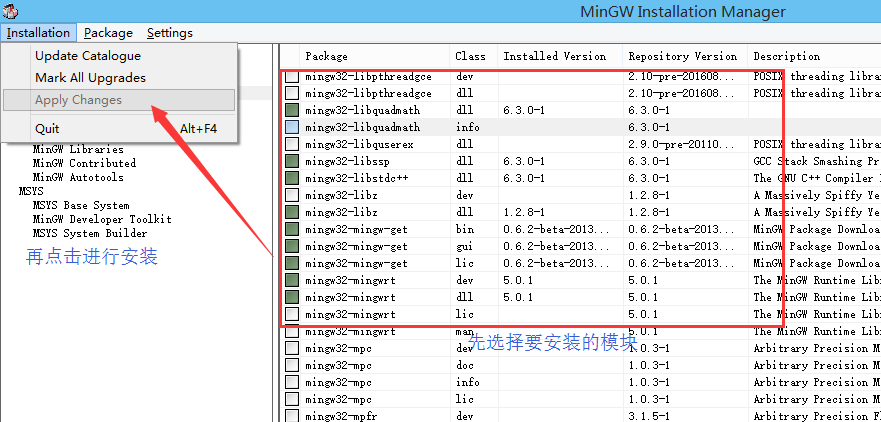This screenshot has height=422, width=881.
Task: Mark checkbox for mingw32-mingwrt lic
Action: [292, 314]
